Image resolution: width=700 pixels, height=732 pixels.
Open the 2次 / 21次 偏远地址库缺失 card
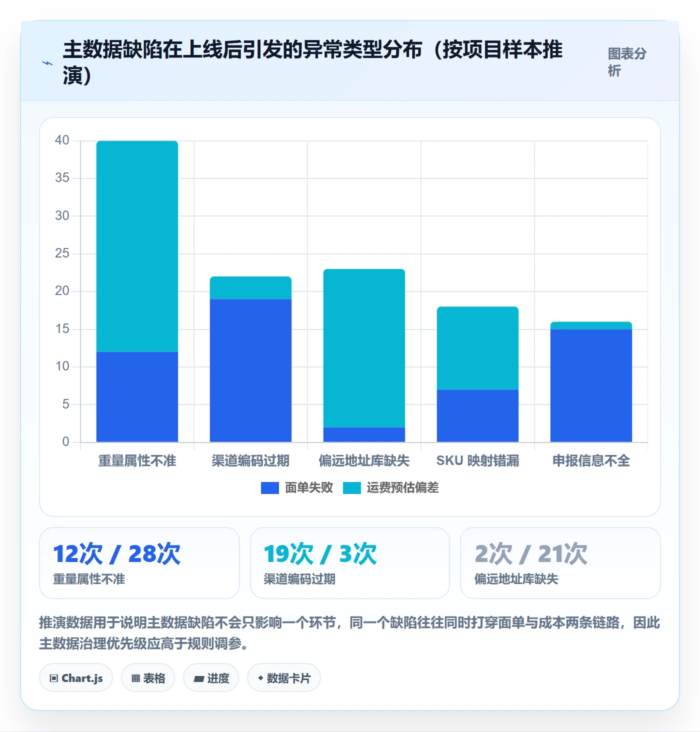coord(560,563)
